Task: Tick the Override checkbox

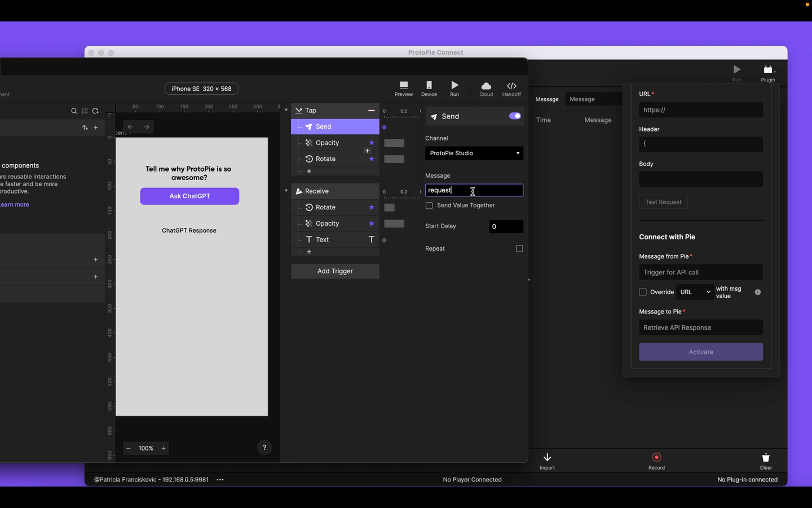Action: point(643,292)
